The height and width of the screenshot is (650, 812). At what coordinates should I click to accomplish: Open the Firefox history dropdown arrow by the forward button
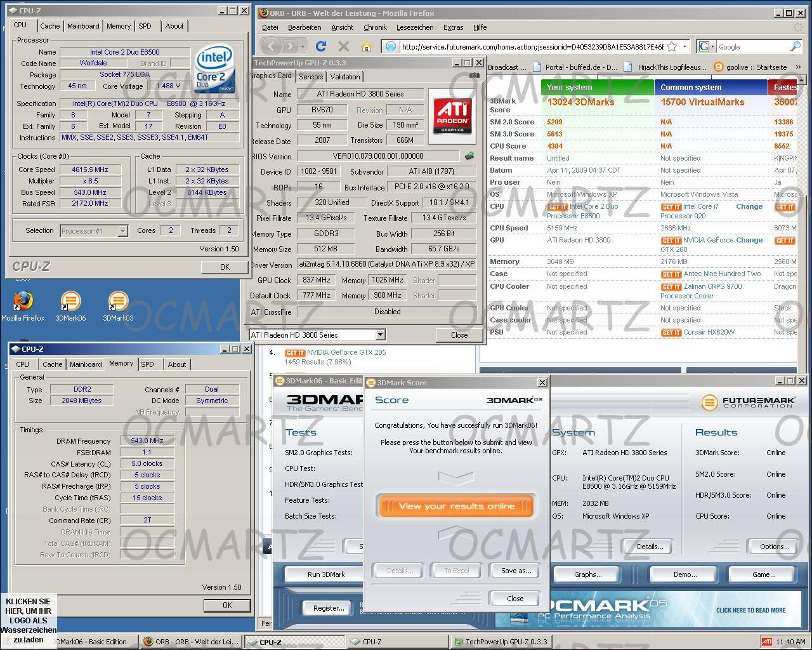tap(303, 46)
